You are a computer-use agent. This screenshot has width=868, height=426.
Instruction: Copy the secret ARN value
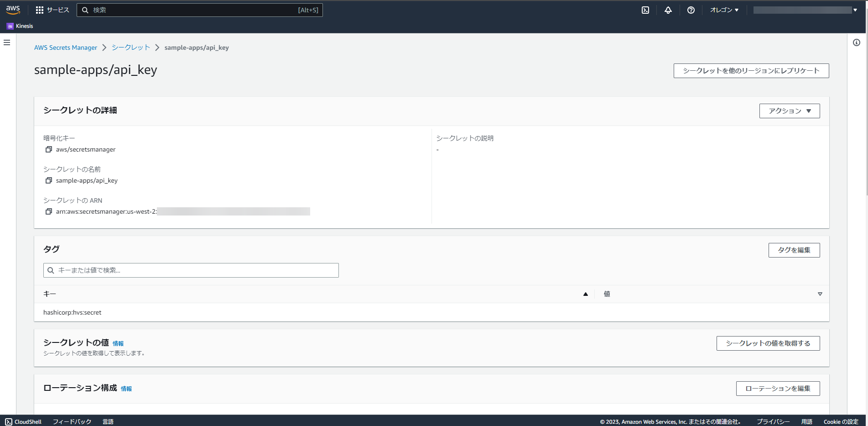pyautogui.click(x=49, y=211)
